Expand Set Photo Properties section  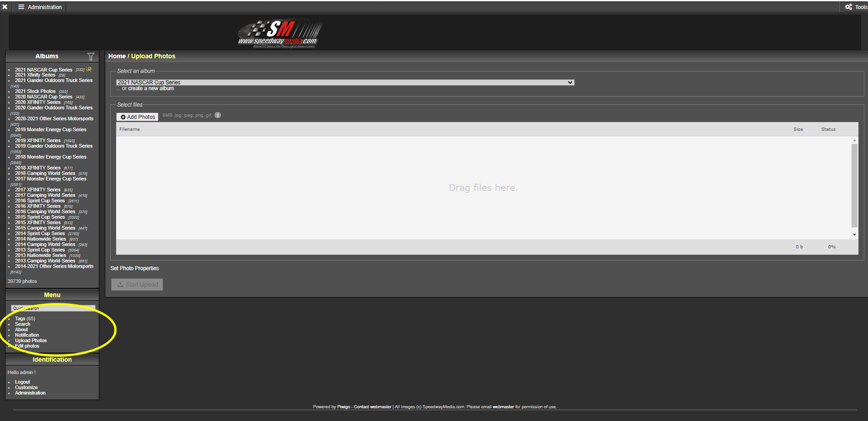(134, 268)
